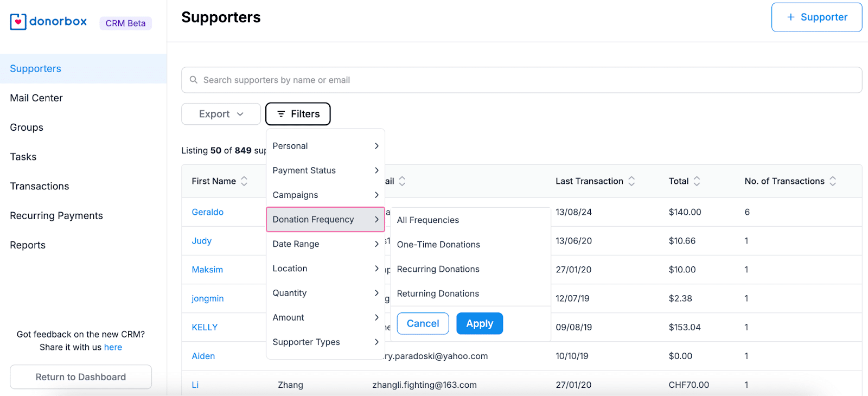Click the Donorbox logo icon

[x=18, y=22]
